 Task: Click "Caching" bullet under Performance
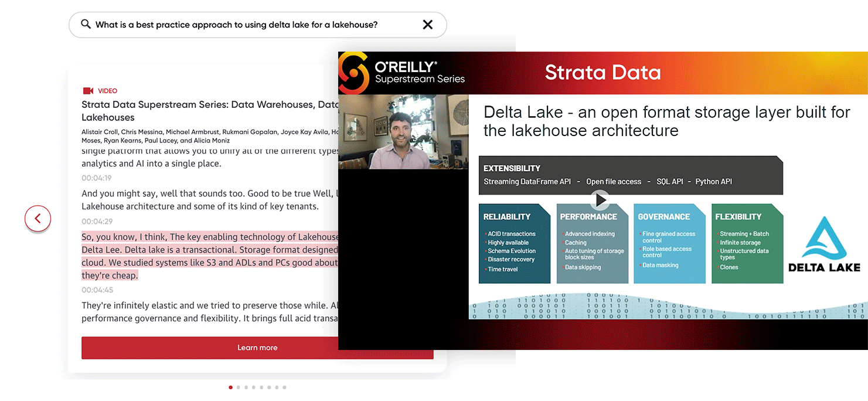pos(576,243)
